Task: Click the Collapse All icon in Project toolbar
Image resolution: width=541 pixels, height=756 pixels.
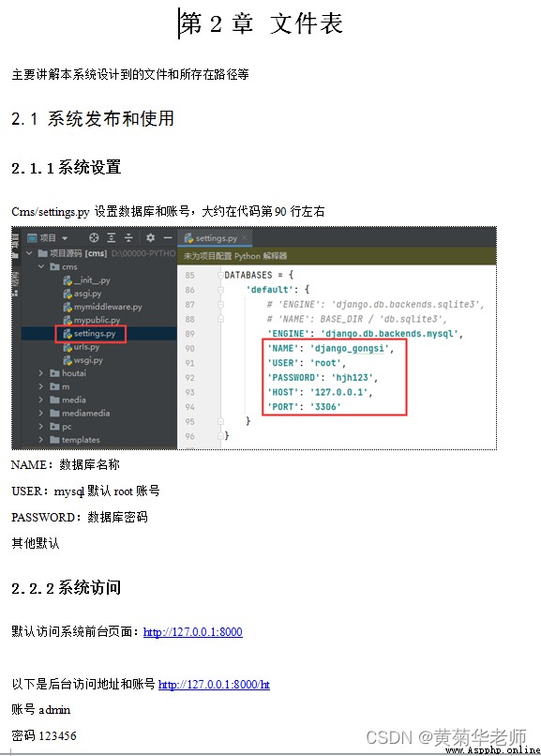Action: [128, 237]
